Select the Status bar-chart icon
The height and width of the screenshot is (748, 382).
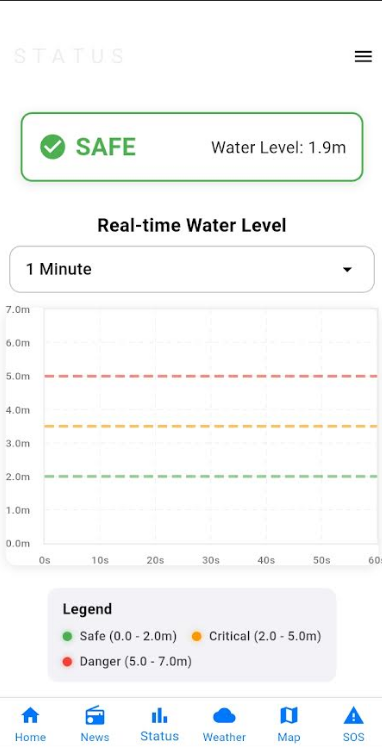pyautogui.click(x=159, y=716)
